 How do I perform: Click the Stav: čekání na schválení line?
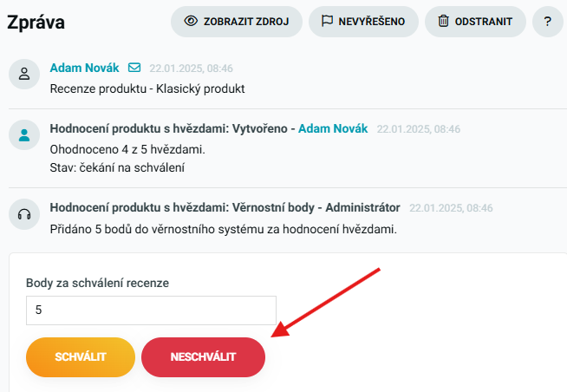click(117, 167)
